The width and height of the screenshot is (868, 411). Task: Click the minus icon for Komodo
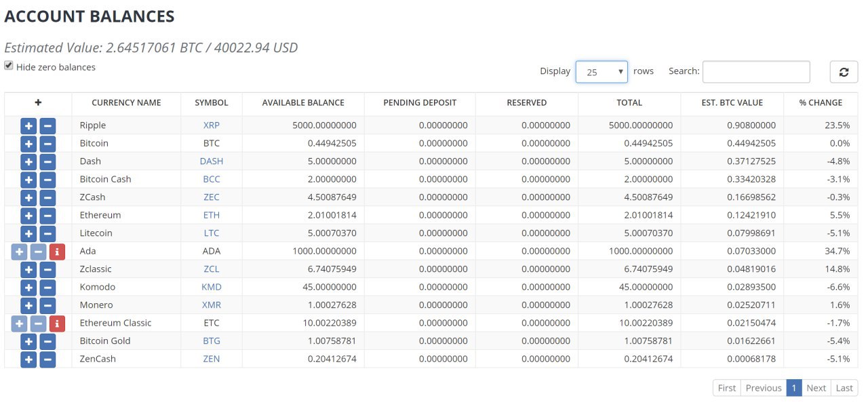(47, 287)
